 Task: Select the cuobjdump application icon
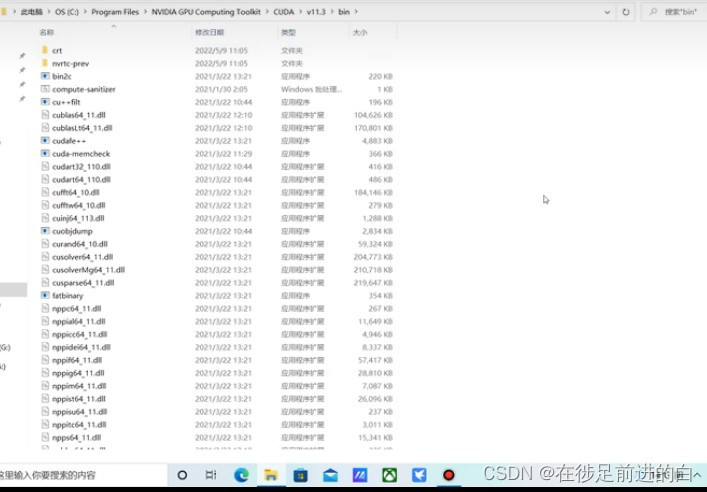[x=45, y=231]
